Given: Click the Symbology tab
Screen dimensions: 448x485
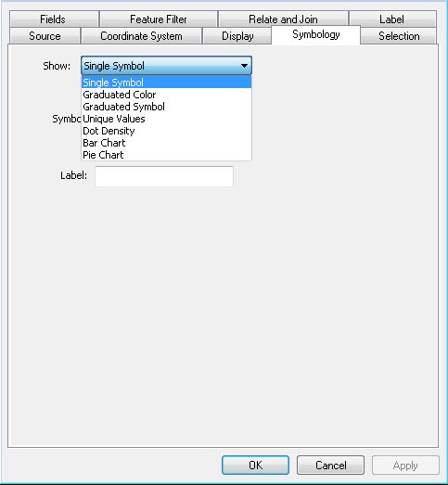Looking at the screenshot, I should [316, 34].
